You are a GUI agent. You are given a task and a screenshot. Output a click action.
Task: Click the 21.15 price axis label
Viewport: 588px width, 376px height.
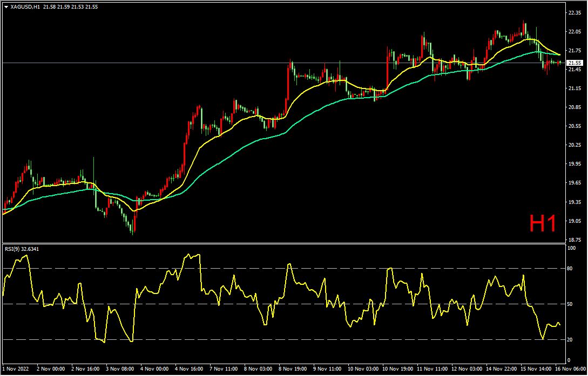pos(575,88)
